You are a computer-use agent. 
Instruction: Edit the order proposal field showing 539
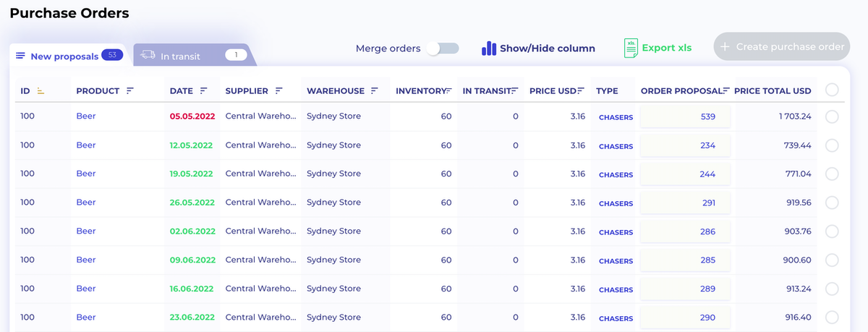coord(686,116)
